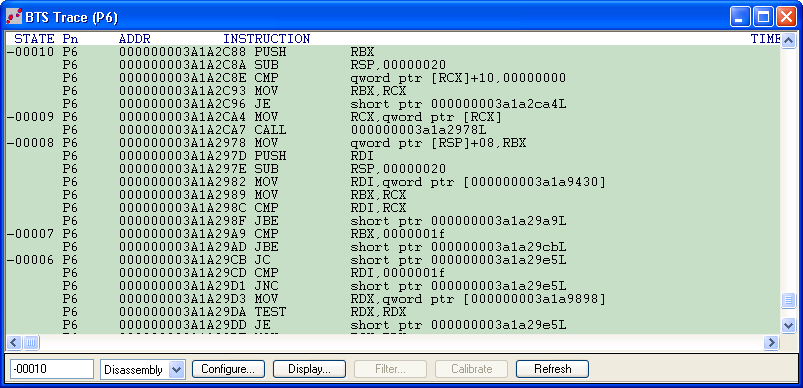The height and width of the screenshot is (388, 803).
Task: Select the row at address 000000003A1A2C8E
Action: click(393, 78)
